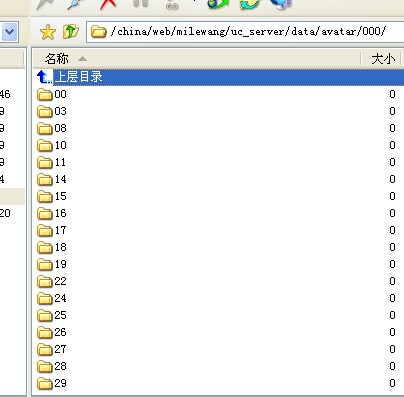Click the globe with green arrow icon
The height and width of the screenshot is (397, 404).
point(218,4)
